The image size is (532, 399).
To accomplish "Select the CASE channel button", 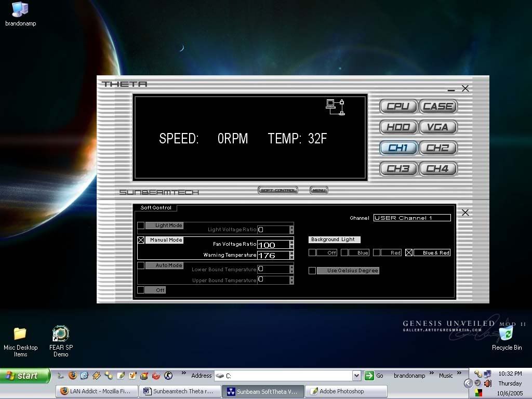I will tap(438, 106).
